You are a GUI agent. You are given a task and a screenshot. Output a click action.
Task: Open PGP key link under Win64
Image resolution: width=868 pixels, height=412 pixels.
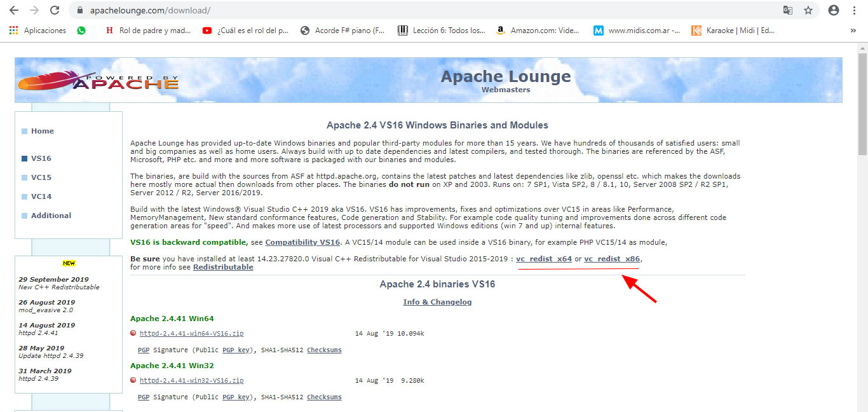pyautogui.click(x=235, y=350)
